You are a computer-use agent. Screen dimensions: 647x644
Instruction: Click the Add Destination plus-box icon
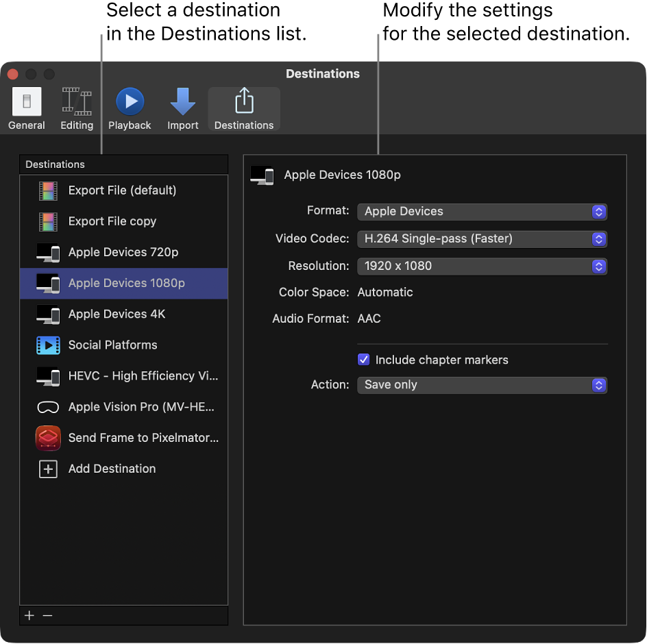[x=48, y=469]
